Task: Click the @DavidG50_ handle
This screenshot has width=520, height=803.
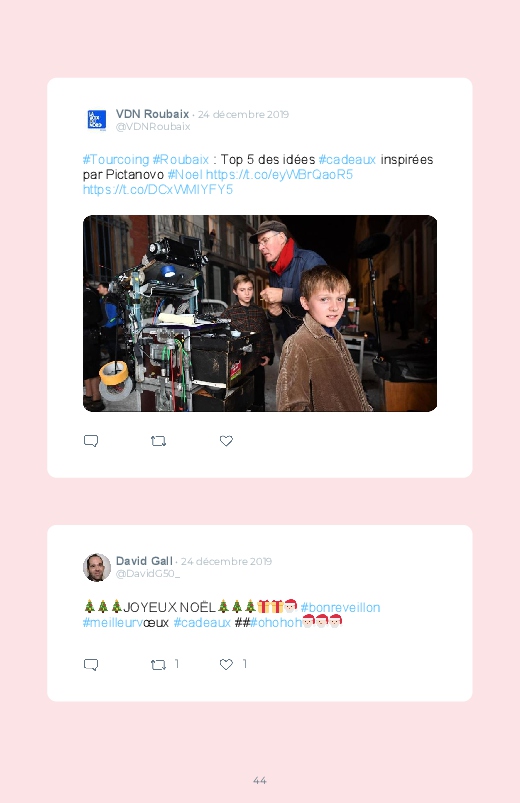Action: pyautogui.click(x=148, y=574)
